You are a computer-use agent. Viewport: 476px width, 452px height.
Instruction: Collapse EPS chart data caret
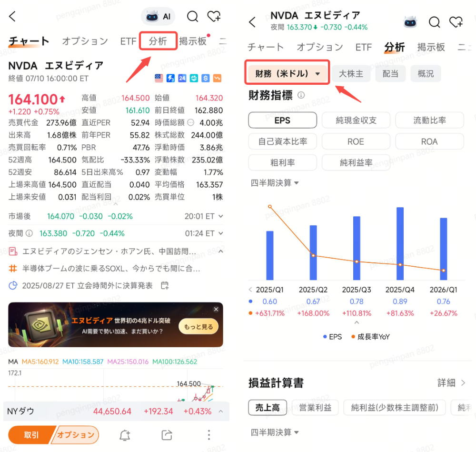pyautogui.click(x=357, y=322)
